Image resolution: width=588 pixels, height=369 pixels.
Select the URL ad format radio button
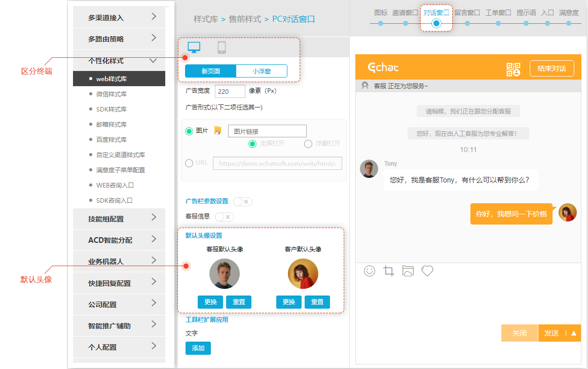coord(189,163)
